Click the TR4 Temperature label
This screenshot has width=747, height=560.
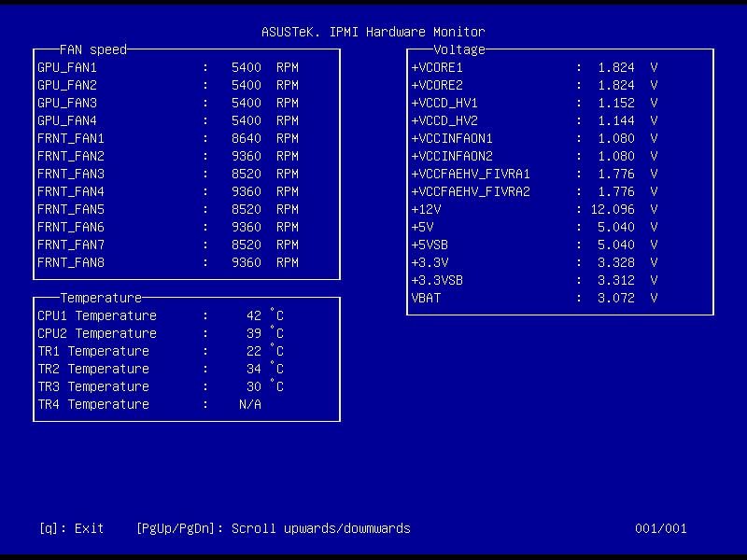93,404
